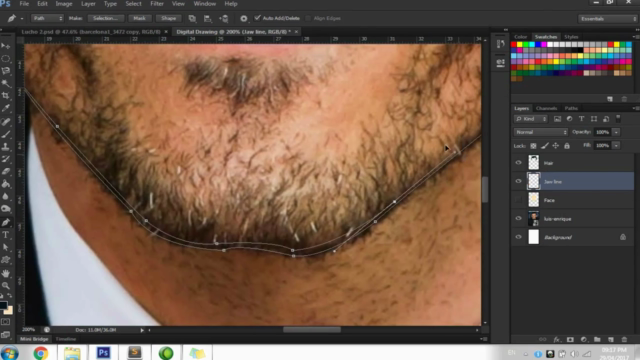Open the Fill slider dropdown arrow
The height and width of the screenshot is (360, 640).
tap(616, 146)
